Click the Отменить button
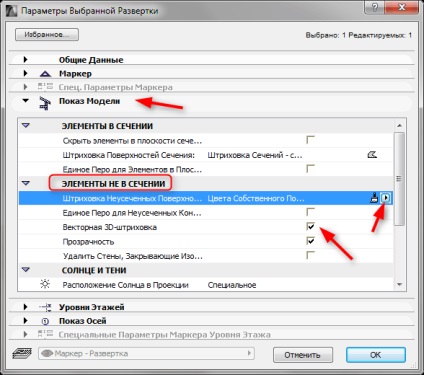424x375 pixels. point(303,355)
